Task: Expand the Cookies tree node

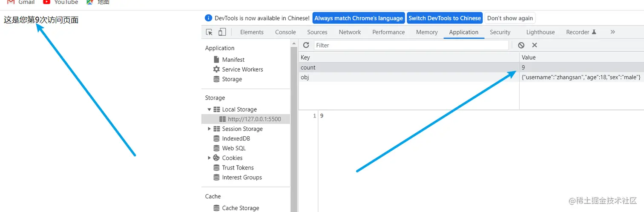Action: coord(209,158)
